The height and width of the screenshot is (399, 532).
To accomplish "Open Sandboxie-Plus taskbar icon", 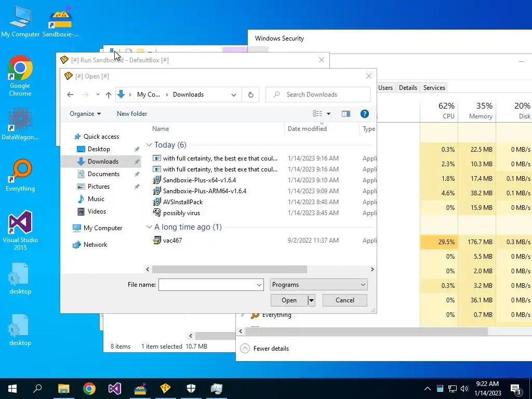I will click(140, 389).
